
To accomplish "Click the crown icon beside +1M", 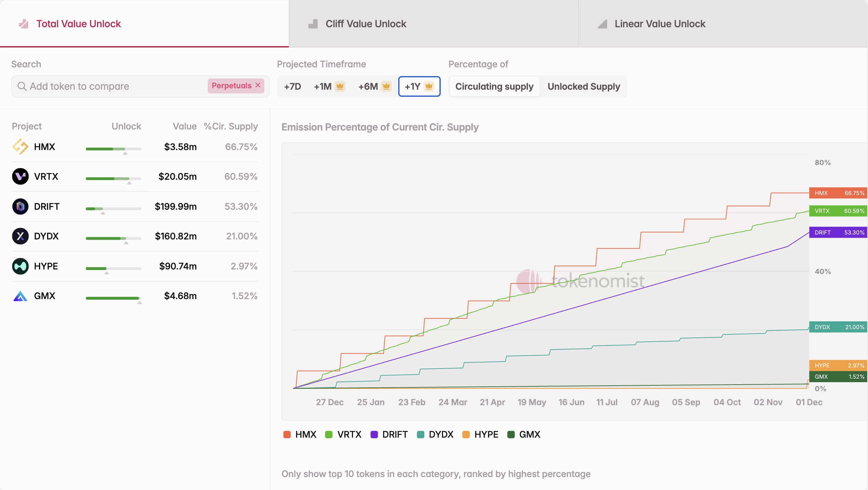I will click(x=340, y=86).
